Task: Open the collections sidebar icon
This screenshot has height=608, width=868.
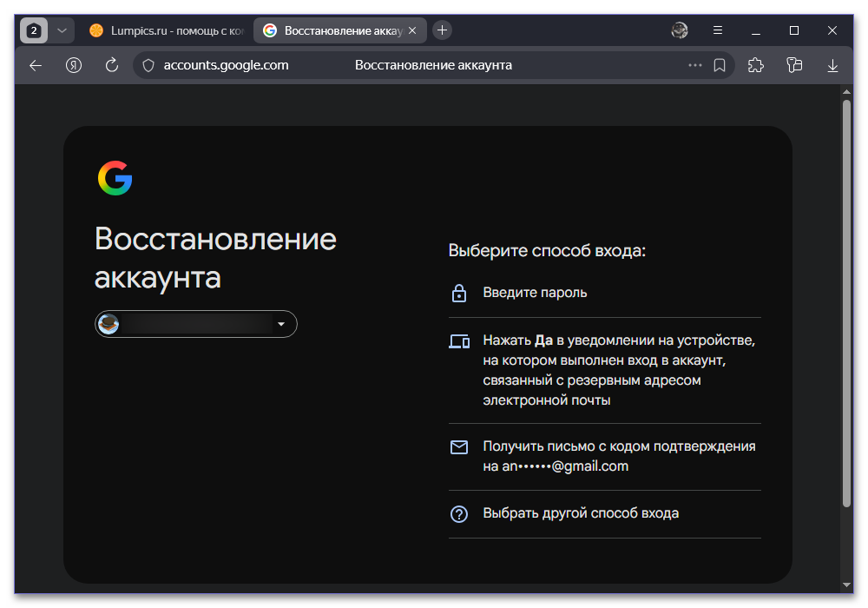Action: coord(794,65)
